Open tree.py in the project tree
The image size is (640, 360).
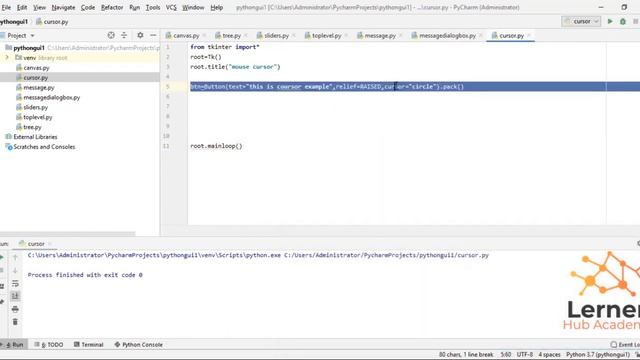pos(32,127)
